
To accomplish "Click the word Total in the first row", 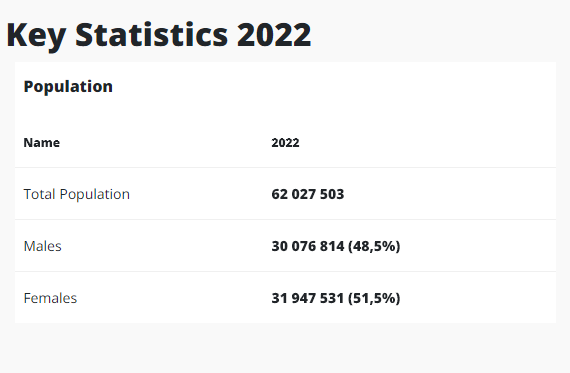I will (39, 194).
